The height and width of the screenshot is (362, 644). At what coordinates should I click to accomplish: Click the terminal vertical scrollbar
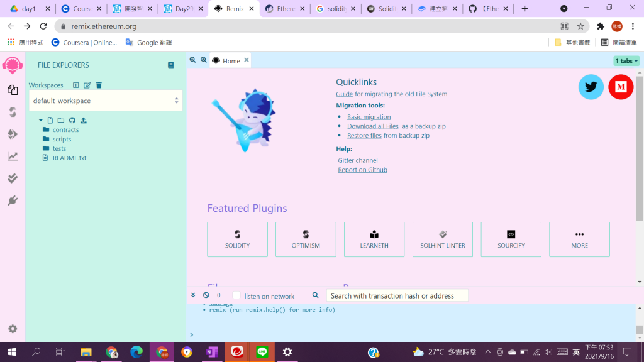(x=640, y=329)
